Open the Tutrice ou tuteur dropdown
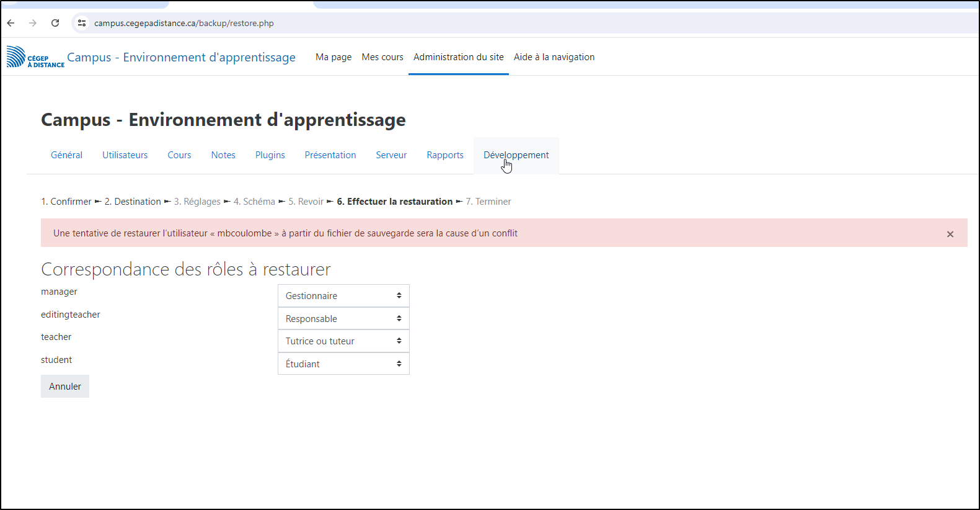The image size is (980, 510). (343, 341)
